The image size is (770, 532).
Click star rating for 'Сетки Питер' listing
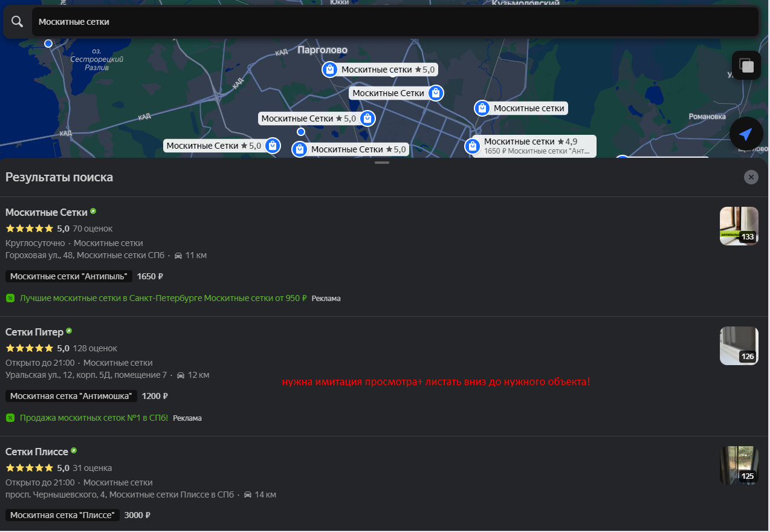pos(30,348)
